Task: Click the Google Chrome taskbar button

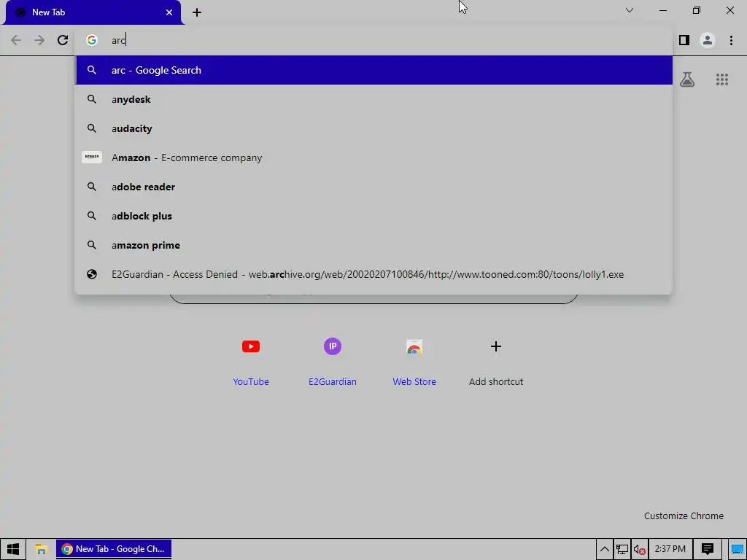Action: (x=114, y=549)
